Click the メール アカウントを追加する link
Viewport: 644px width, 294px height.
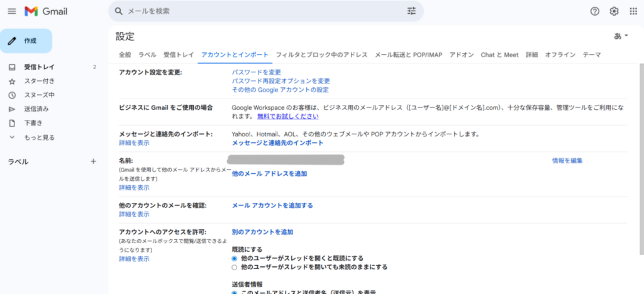(272, 205)
